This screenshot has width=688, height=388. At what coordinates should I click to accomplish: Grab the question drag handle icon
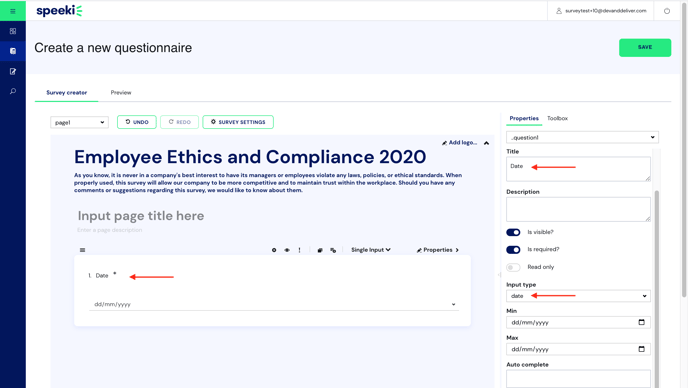pos(82,250)
